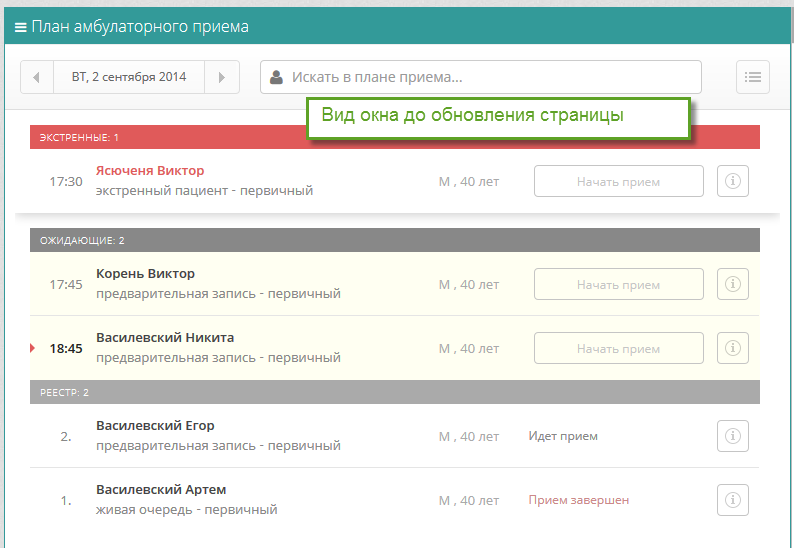This screenshot has width=794, height=548.
Task: Select patient name Ясюченя Виктор
Action: click(150, 171)
